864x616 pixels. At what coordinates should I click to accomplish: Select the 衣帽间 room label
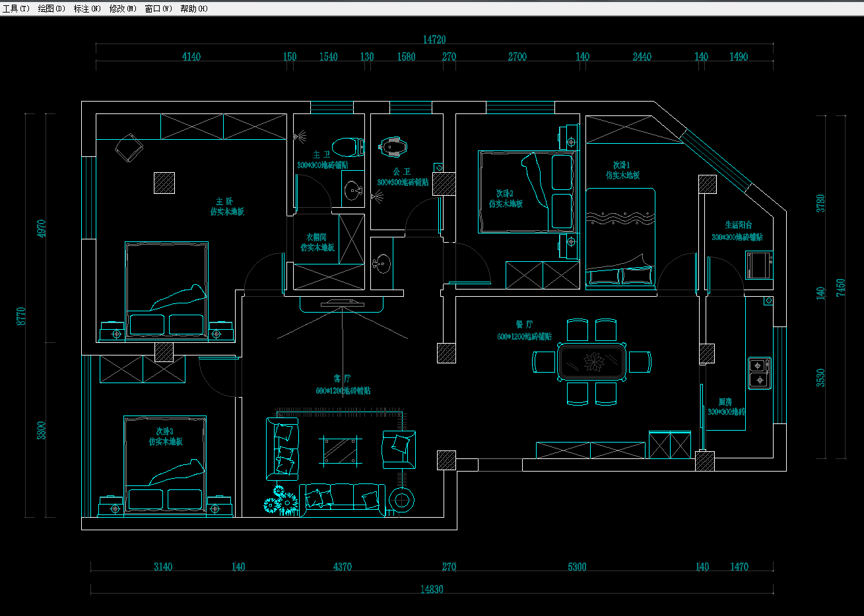(x=316, y=237)
